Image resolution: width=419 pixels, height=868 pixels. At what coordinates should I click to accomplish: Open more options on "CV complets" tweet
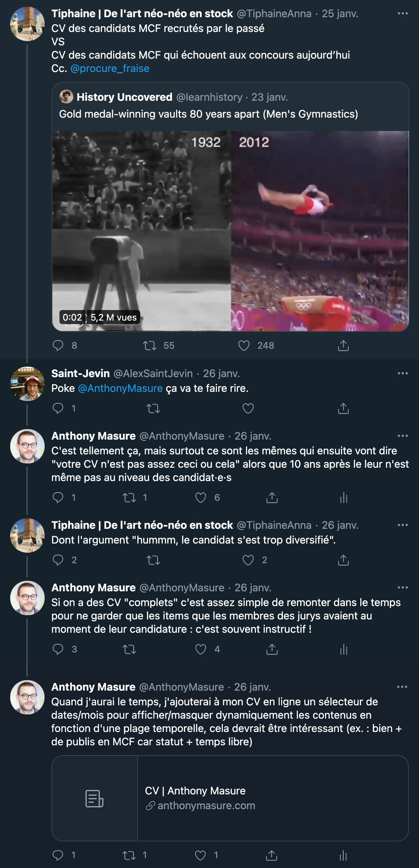402,587
